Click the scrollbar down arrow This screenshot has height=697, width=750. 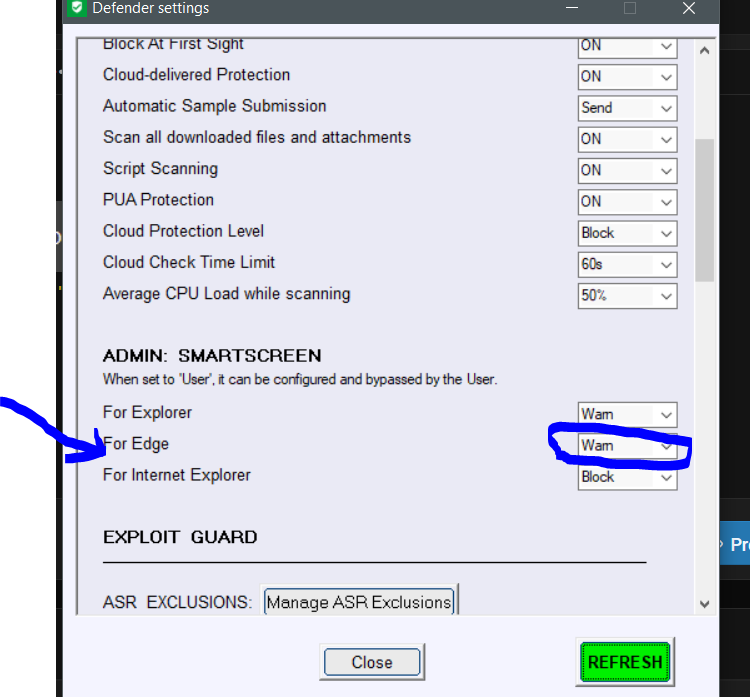[704, 604]
